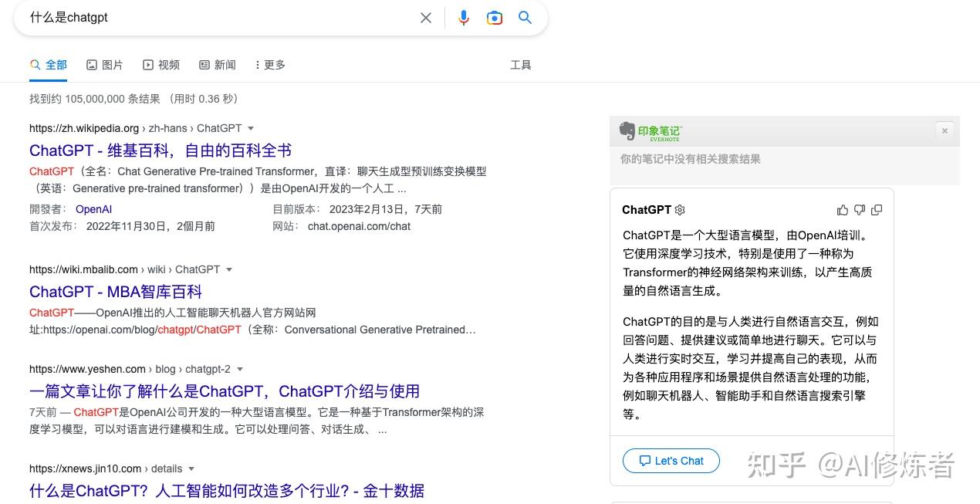The height and width of the screenshot is (504, 980).
Task: Open ChatGPT panel settings gear
Action: point(680,210)
